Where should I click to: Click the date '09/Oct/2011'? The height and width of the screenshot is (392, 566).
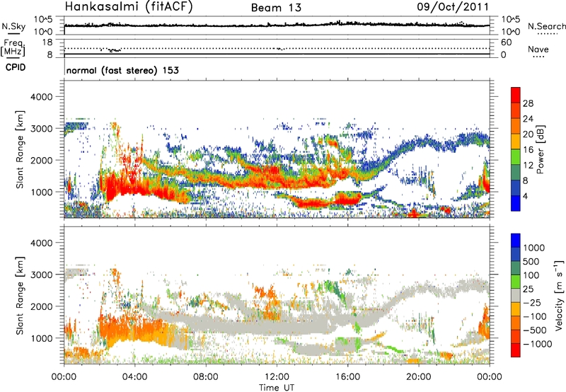click(453, 7)
